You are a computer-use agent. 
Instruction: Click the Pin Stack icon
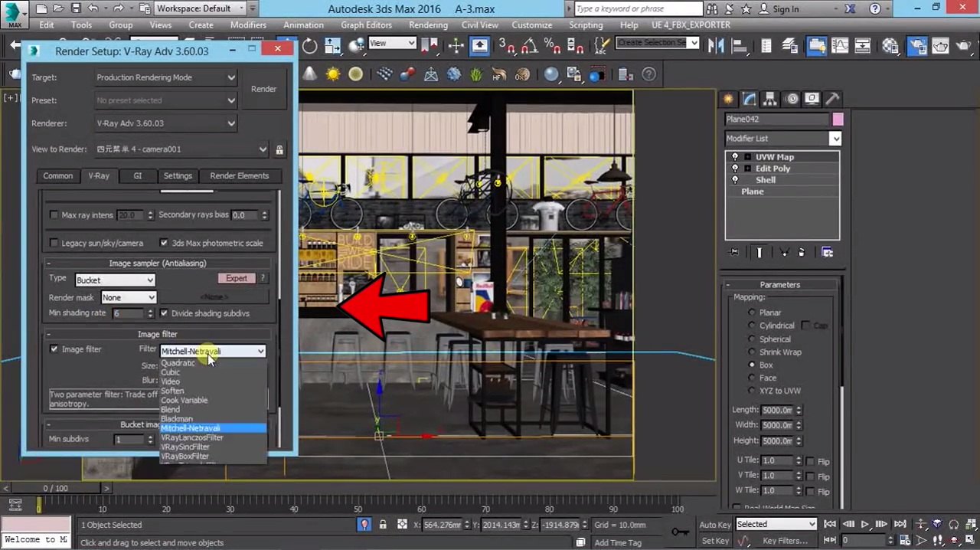(x=734, y=252)
